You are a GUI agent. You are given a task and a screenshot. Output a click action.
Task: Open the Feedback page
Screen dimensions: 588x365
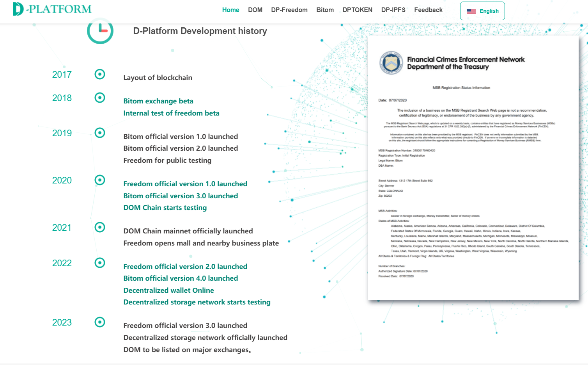[x=429, y=10]
